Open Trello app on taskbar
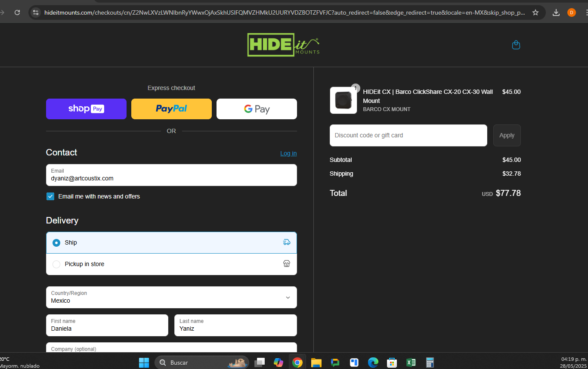 click(x=354, y=363)
